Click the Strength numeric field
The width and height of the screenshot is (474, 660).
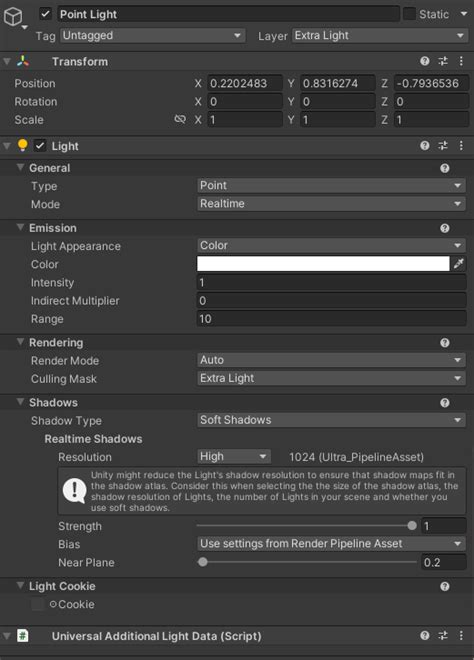444,526
